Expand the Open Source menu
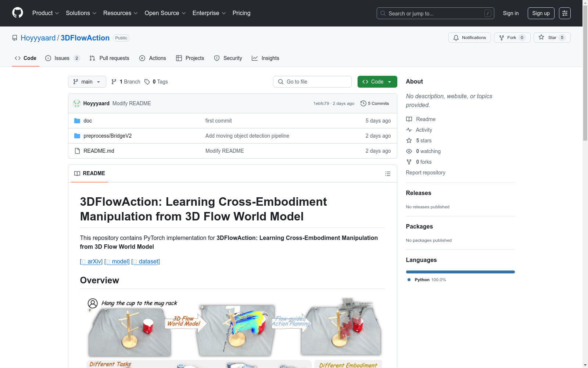Image resolution: width=588 pixels, height=368 pixels. [165, 13]
